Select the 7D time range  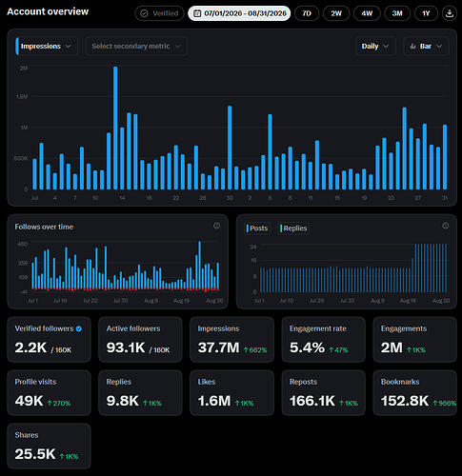coord(307,13)
